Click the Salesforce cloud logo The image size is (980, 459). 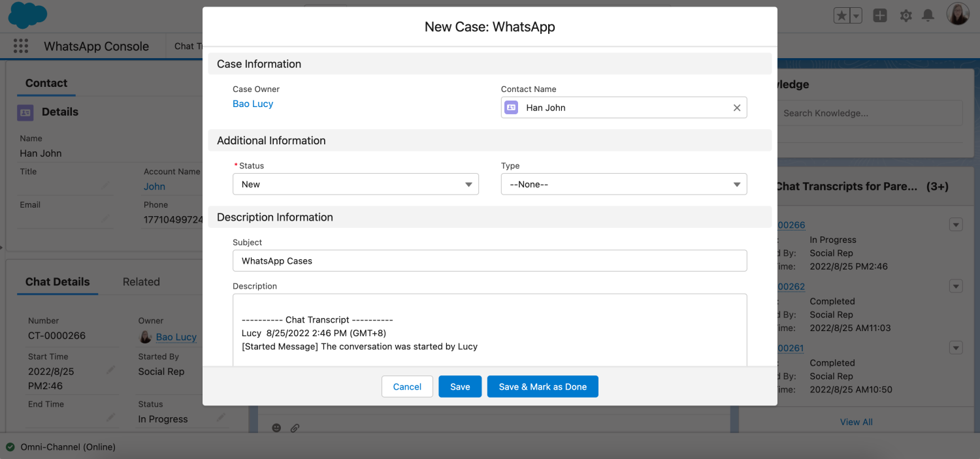[27, 16]
